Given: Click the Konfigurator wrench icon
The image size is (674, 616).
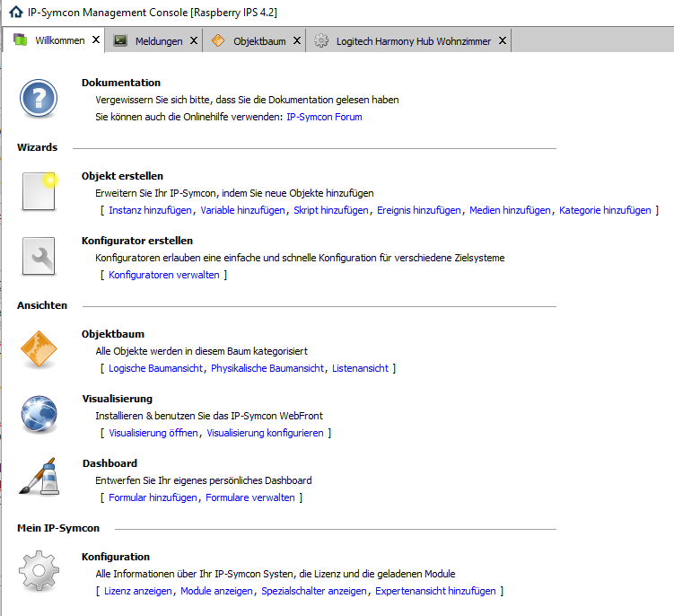Looking at the screenshot, I should pos(39,258).
